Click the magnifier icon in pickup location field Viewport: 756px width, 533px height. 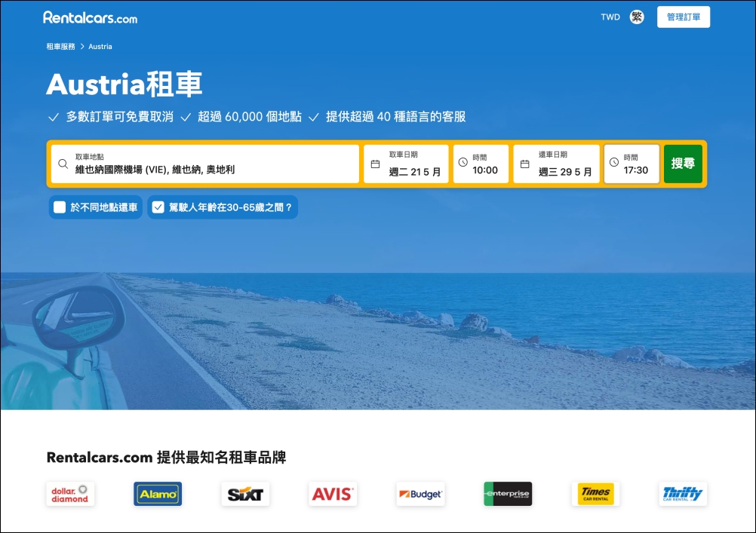[x=63, y=164]
